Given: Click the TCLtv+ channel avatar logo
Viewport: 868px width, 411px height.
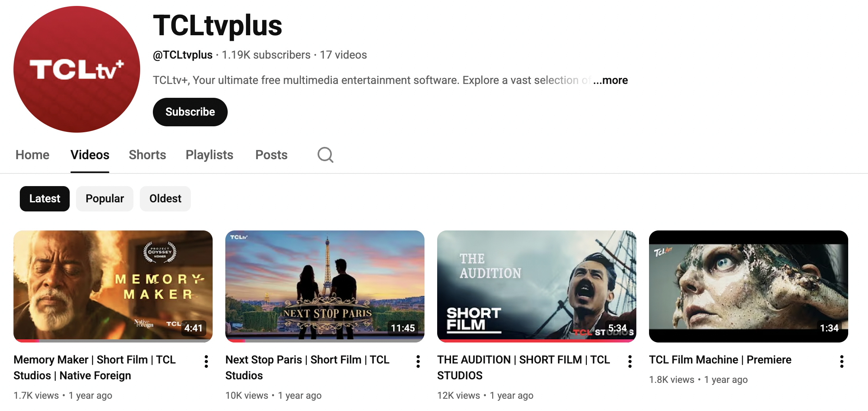Looking at the screenshot, I should click(77, 69).
